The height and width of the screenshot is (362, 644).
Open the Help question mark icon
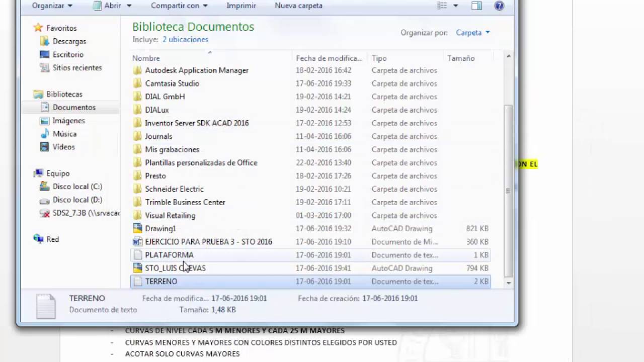(499, 6)
